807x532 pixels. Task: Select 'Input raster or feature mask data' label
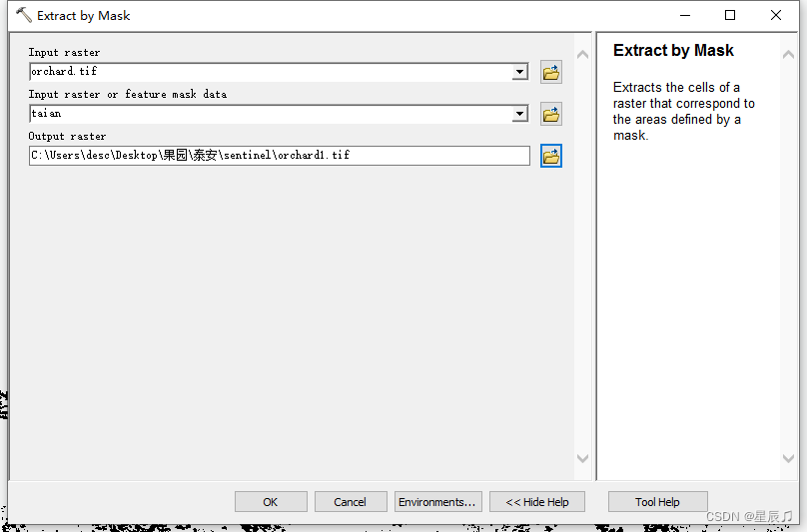[128, 94]
